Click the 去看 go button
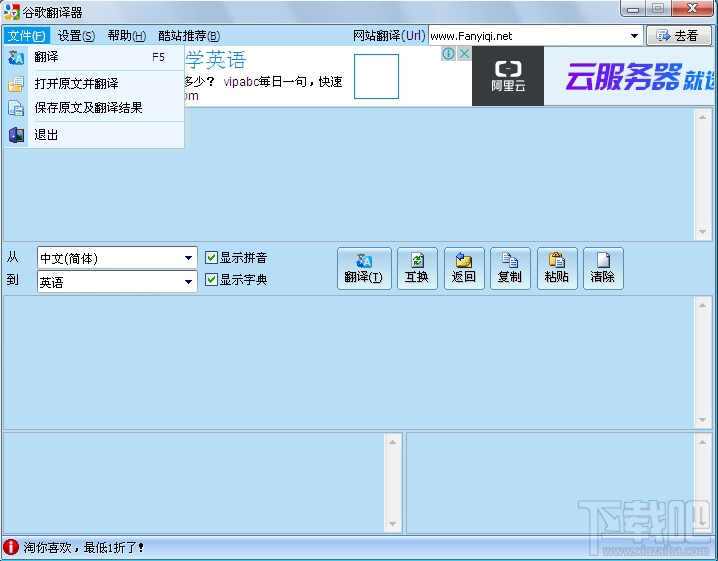Image resolution: width=718 pixels, height=561 pixels. pyautogui.click(x=678, y=36)
